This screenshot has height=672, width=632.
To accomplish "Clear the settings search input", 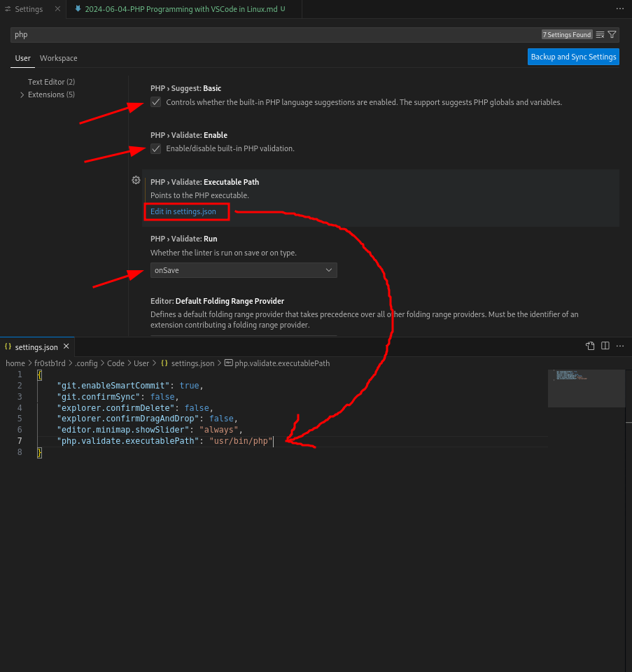I will pyautogui.click(x=600, y=34).
